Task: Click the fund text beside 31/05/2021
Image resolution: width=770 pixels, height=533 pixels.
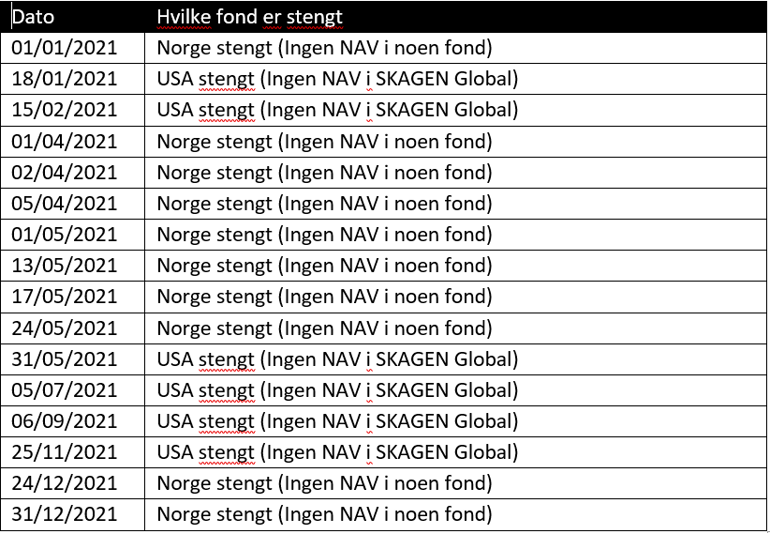Action: [x=337, y=359]
